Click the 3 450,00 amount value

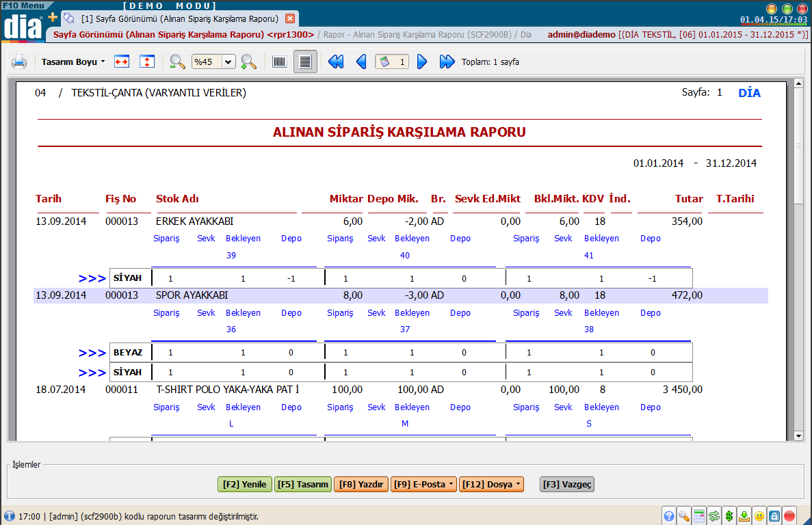(x=683, y=390)
